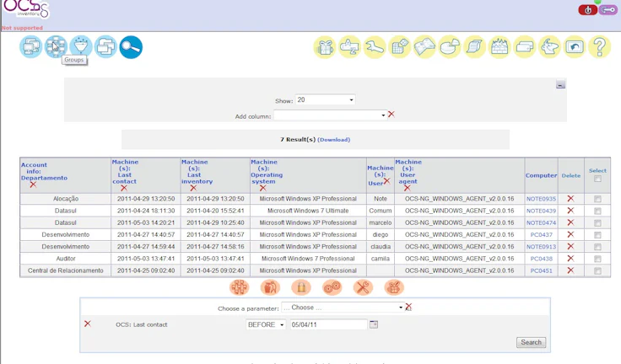Click the funnel filter icon
The image size is (621, 364).
[81, 46]
